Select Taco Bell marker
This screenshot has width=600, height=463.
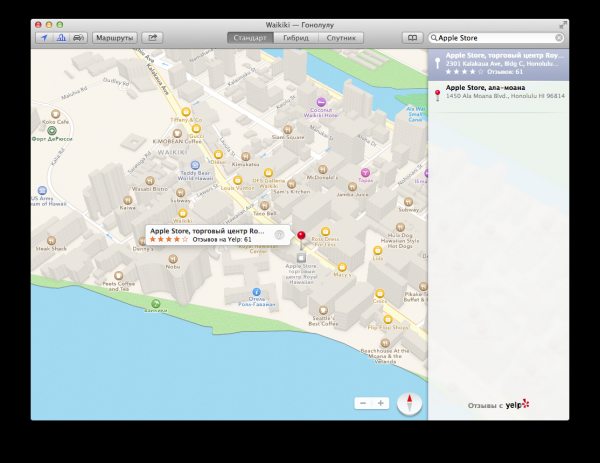[x=264, y=206]
